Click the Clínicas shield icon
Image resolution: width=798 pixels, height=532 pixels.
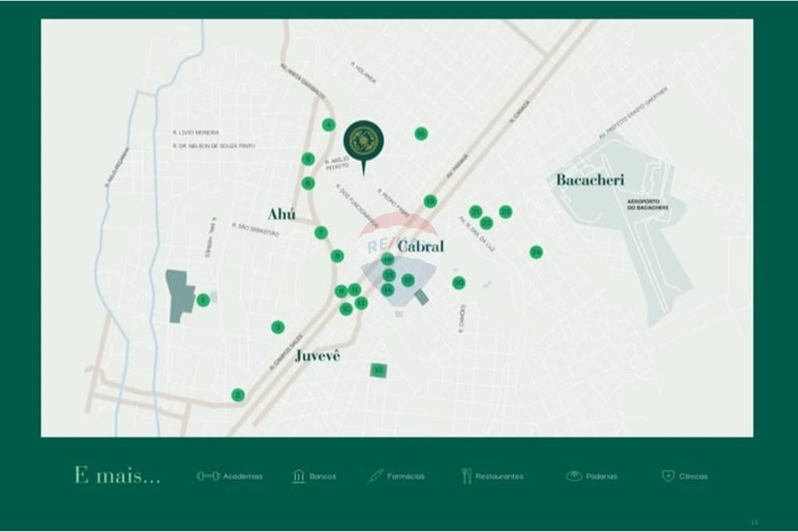668,476
